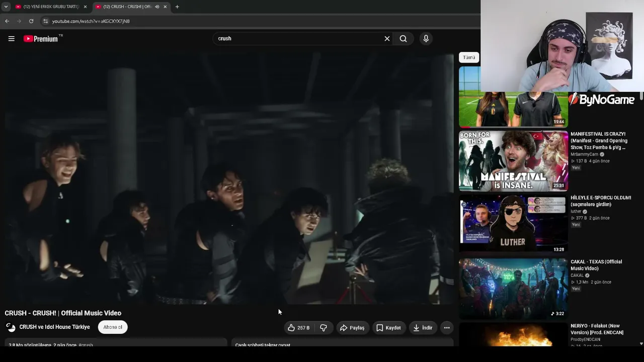The height and width of the screenshot is (362, 644).
Task: Mute the CRUSH tab using its speaker icon
Action: pyautogui.click(x=157, y=7)
